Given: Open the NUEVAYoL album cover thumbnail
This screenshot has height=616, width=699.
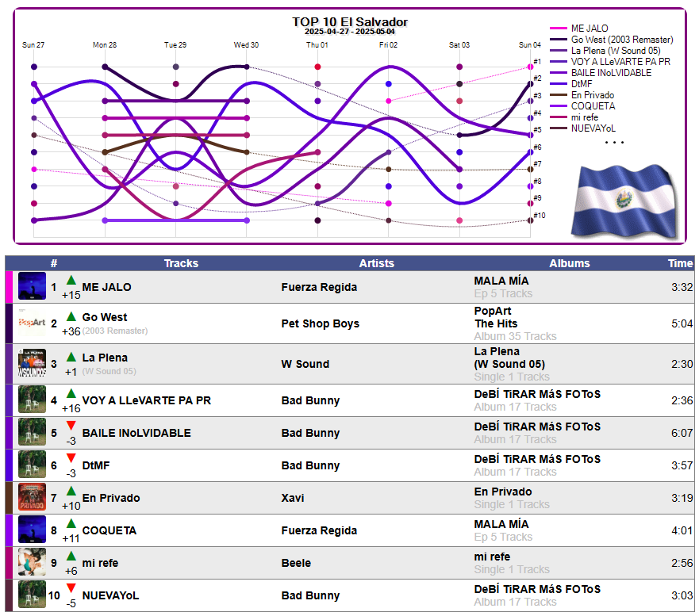Looking at the screenshot, I should click(x=32, y=595).
